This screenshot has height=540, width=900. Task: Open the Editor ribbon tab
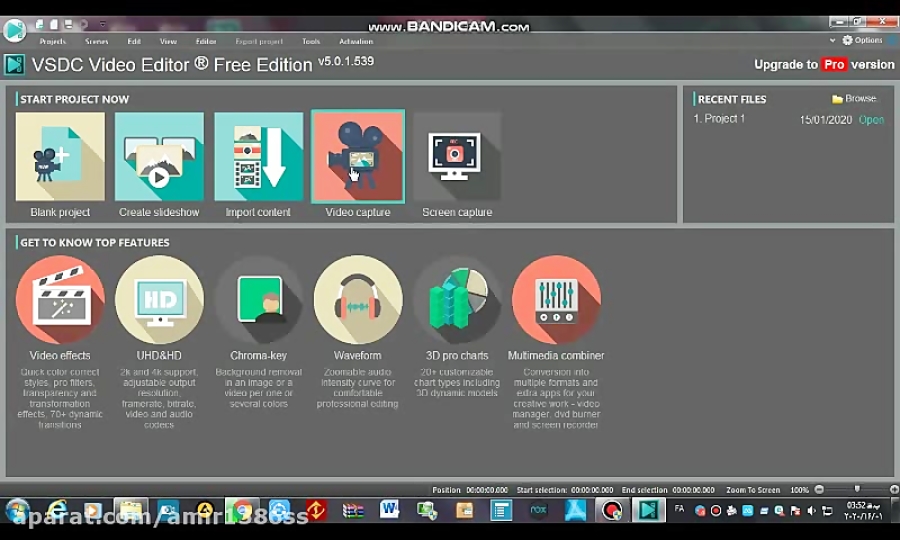[205, 41]
